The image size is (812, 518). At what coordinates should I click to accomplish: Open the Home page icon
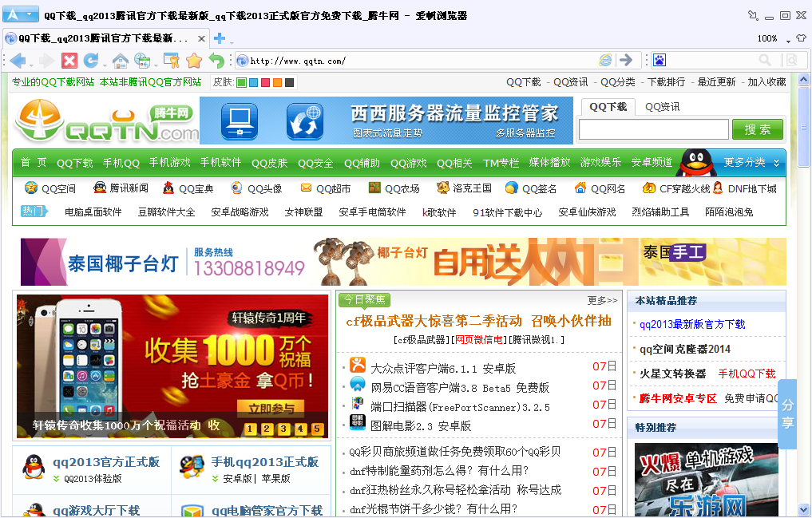[120, 61]
